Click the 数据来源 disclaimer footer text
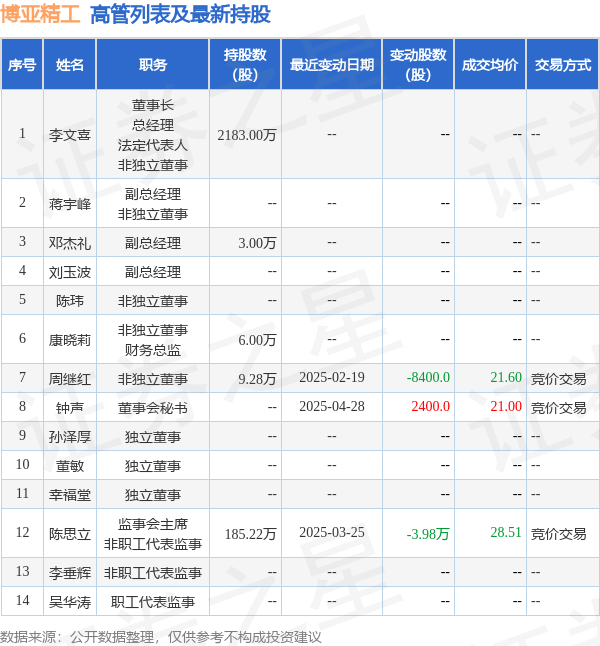The image size is (600, 646). (x=161, y=637)
